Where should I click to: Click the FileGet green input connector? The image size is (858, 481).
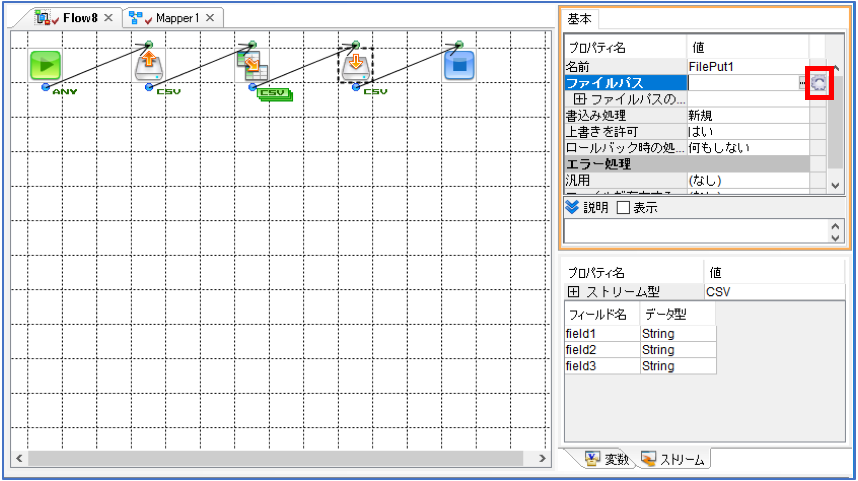pyautogui.click(x=149, y=44)
